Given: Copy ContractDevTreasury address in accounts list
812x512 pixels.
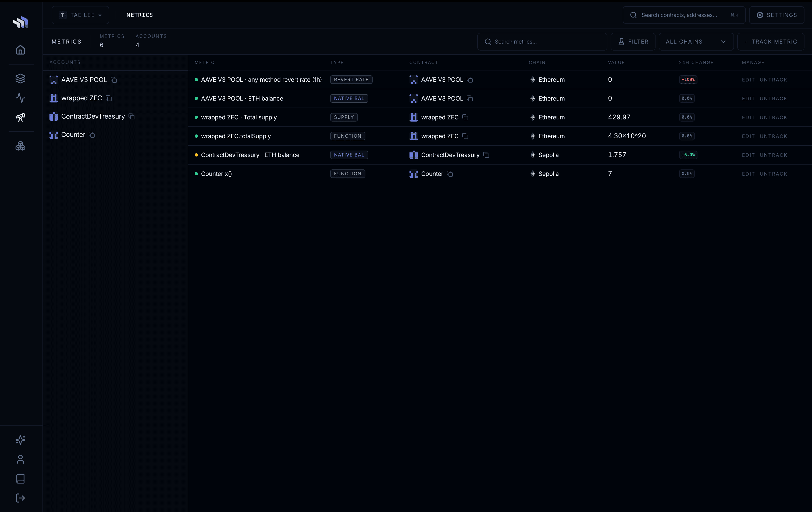Looking at the screenshot, I should (x=132, y=116).
